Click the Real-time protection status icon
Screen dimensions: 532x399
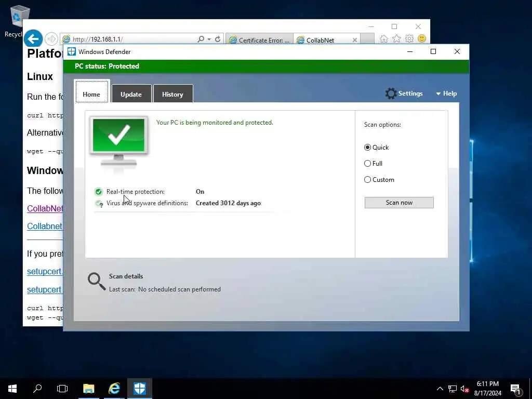pos(98,192)
